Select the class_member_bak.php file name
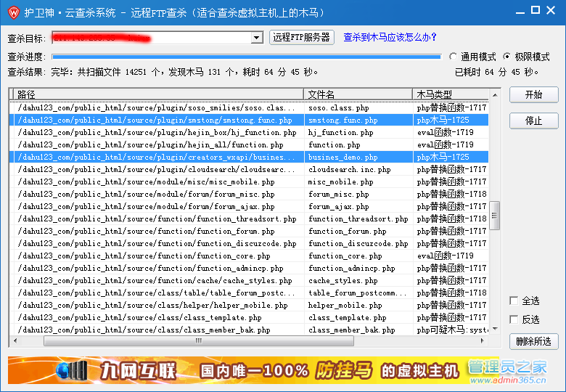Screen dimensions: 566x392 [x=352, y=330]
